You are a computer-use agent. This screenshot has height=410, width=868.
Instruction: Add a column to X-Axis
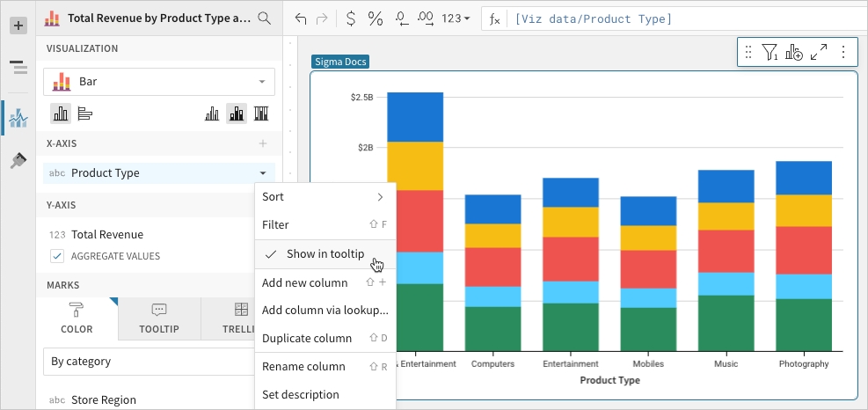[x=261, y=143]
